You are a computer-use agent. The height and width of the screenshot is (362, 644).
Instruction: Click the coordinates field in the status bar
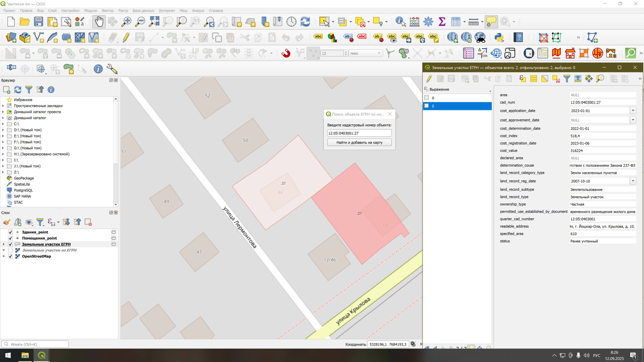(388, 344)
